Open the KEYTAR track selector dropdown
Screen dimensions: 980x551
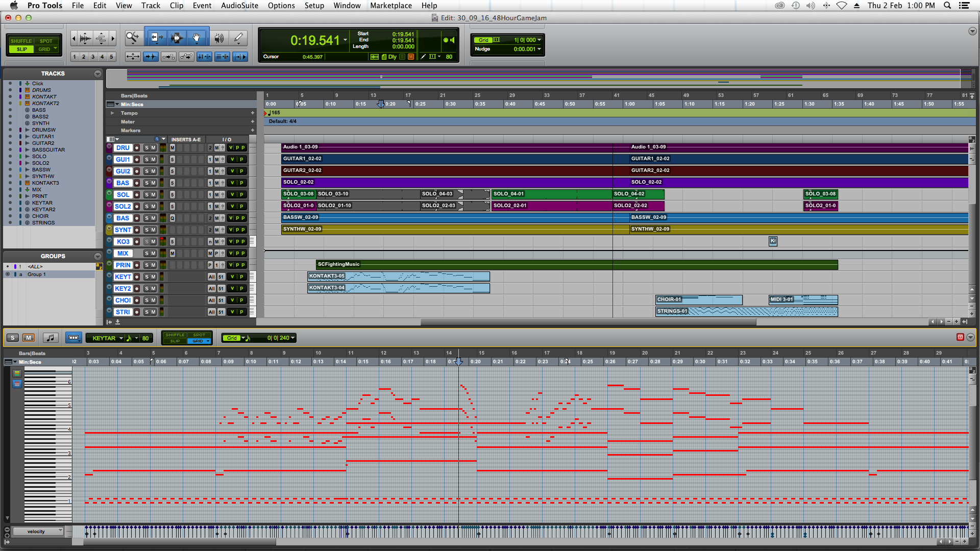tap(121, 338)
